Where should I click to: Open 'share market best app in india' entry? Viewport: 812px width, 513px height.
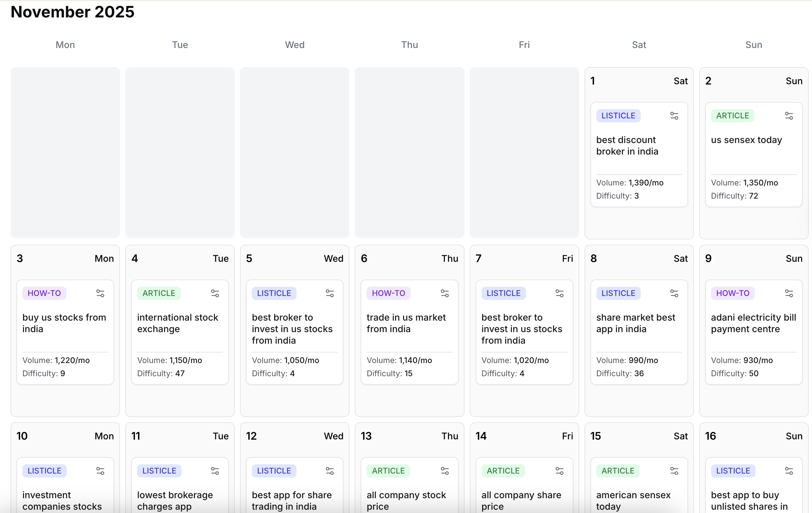coord(635,323)
